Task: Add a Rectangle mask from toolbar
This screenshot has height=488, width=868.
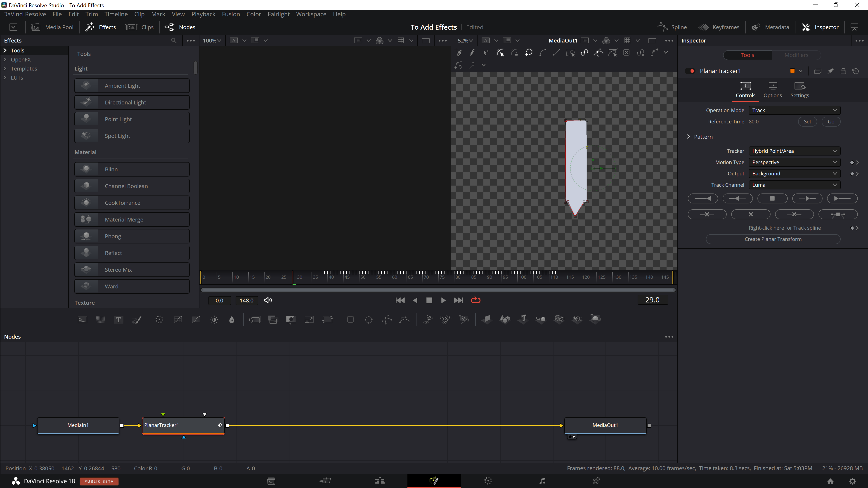Action: (x=350, y=320)
